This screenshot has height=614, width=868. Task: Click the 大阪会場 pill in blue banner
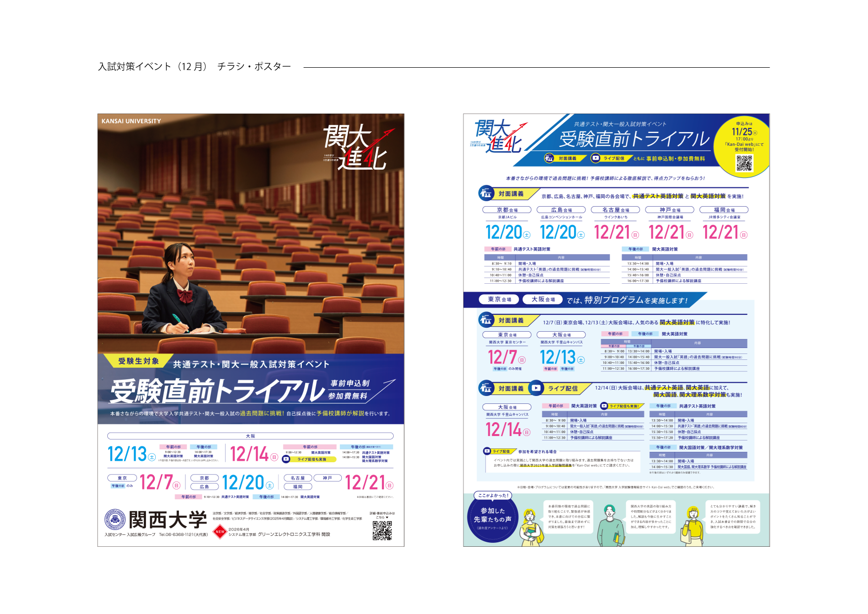pyautogui.click(x=543, y=299)
